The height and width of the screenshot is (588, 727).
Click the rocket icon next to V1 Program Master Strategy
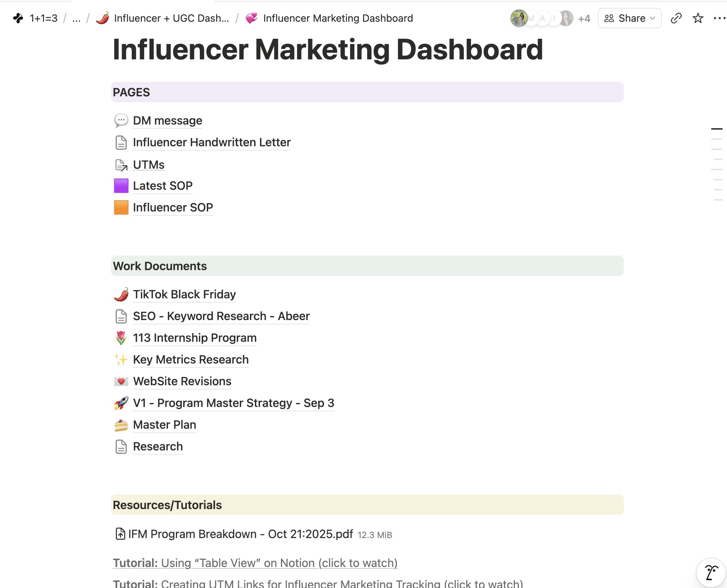coord(121,403)
